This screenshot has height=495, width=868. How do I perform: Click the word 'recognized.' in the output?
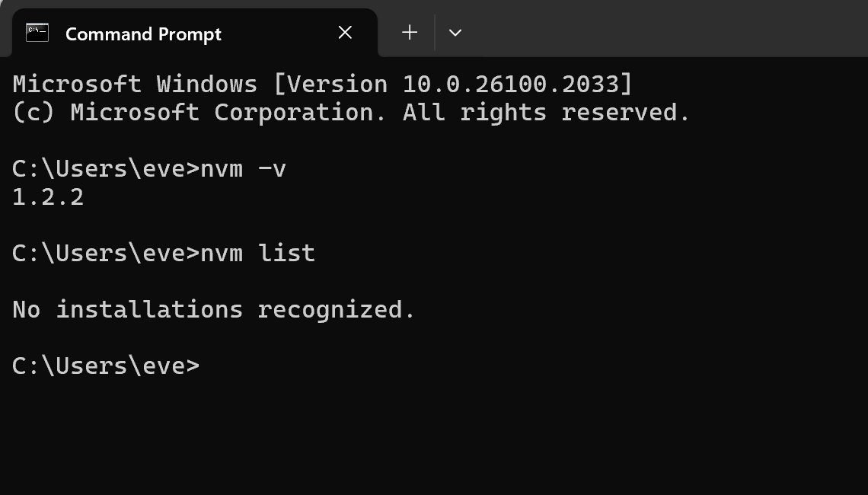click(337, 309)
